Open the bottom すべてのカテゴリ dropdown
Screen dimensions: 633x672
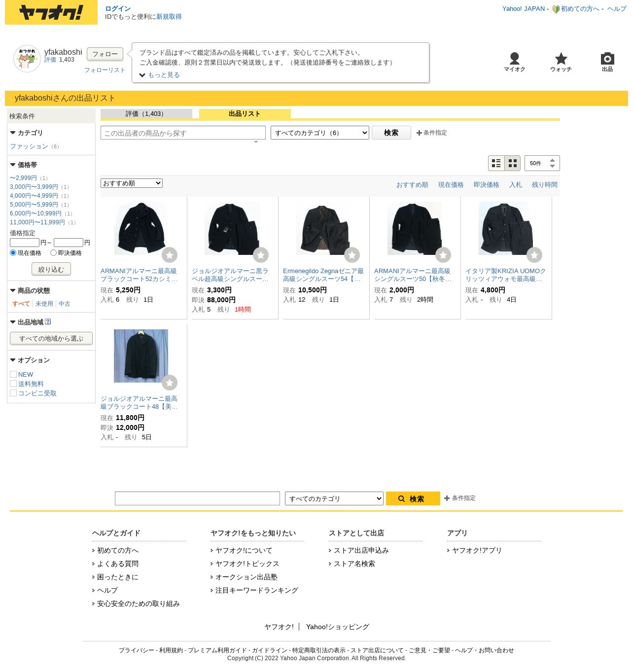(334, 498)
